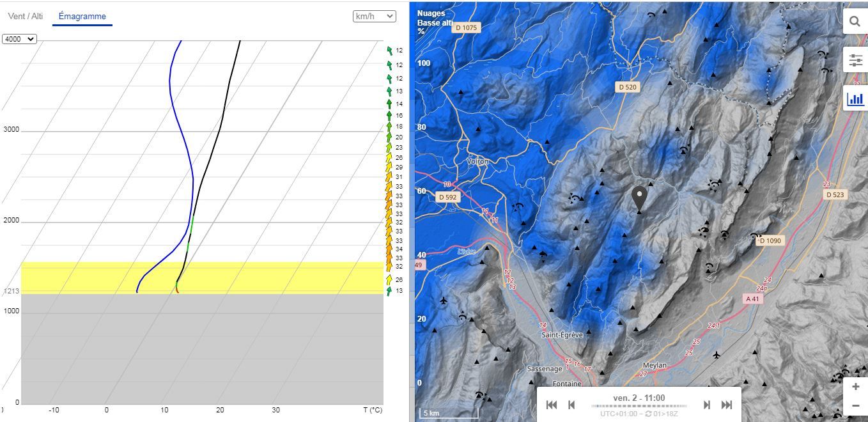This screenshot has height=422, width=868.
Task: Open the map search magnifier
Action: tap(855, 22)
